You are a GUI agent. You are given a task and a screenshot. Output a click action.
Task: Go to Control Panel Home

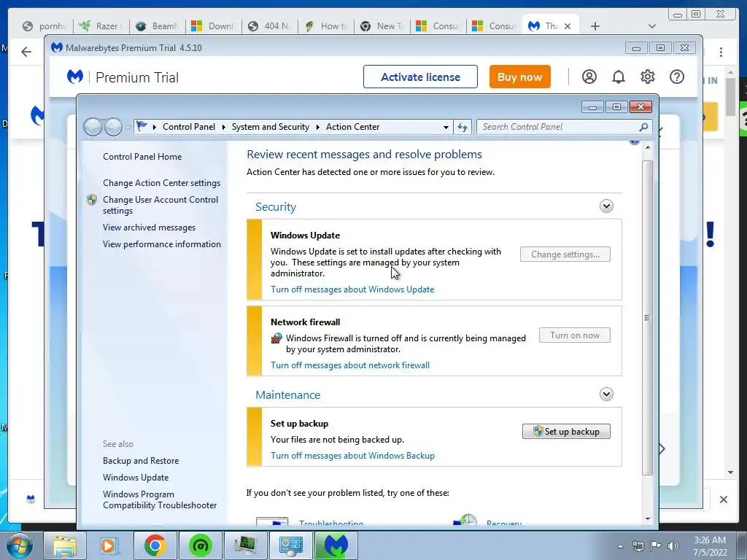(x=142, y=157)
